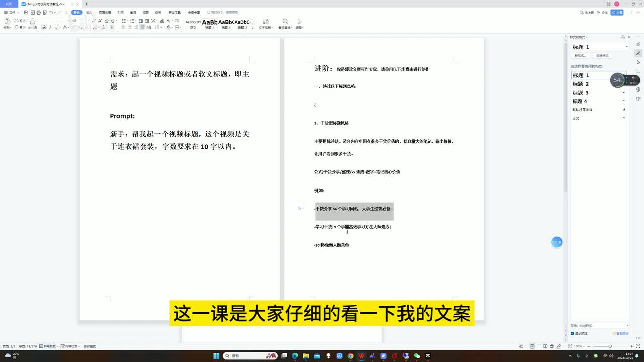Open the Find and Replace magnifier tool
Screen dimensions: 644x362
[x=285, y=23]
